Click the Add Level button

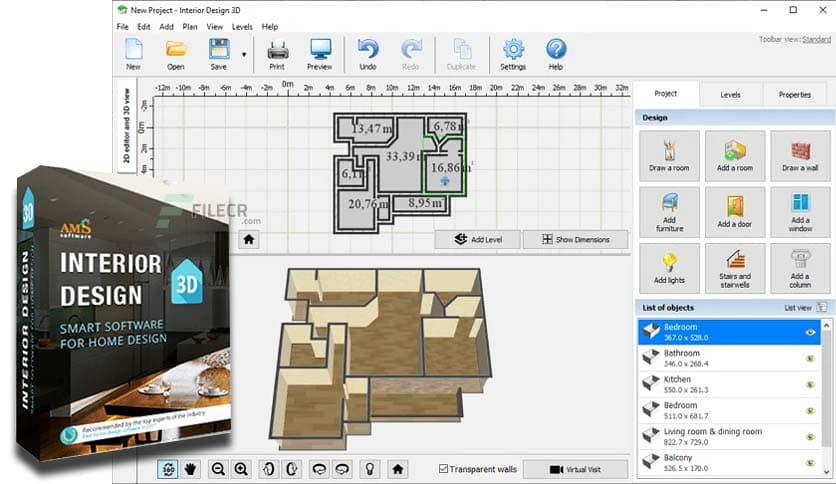click(x=478, y=239)
